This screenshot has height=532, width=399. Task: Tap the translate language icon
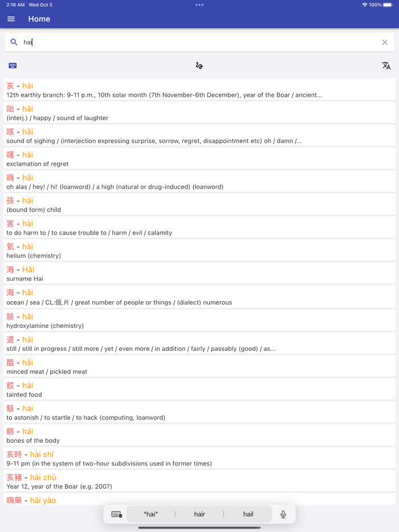tap(386, 66)
